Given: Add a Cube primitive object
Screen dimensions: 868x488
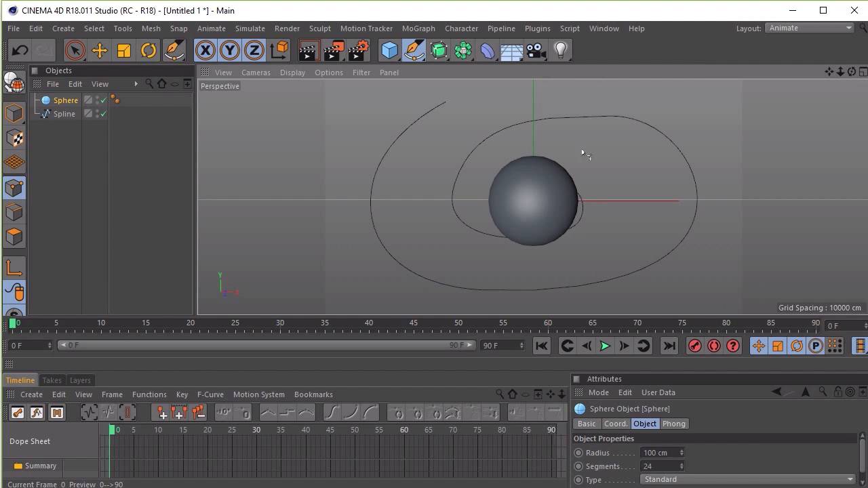Looking at the screenshot, I should pyautogui.click(x=389, y=51).
